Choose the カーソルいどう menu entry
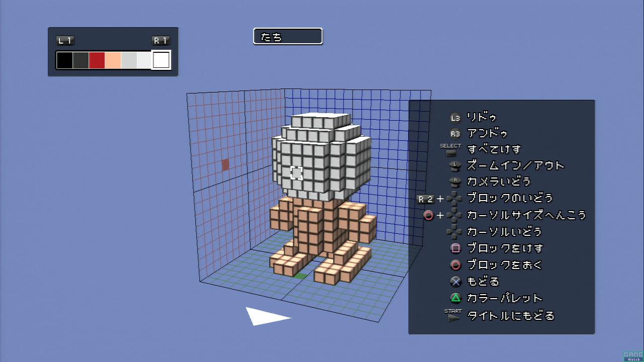This screenshot has height=362, width=644. (x=505, y=232)
